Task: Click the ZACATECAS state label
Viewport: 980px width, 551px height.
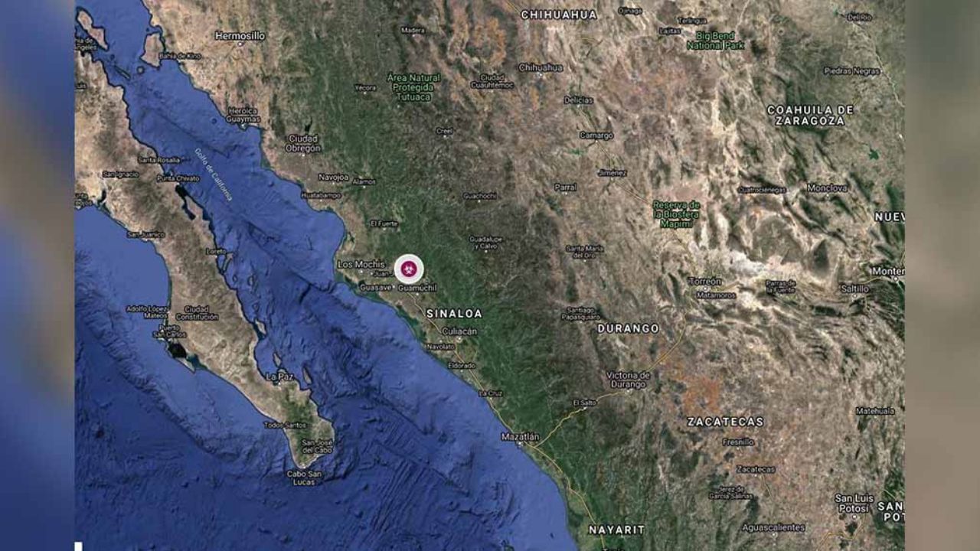Action: pos(725,422)
